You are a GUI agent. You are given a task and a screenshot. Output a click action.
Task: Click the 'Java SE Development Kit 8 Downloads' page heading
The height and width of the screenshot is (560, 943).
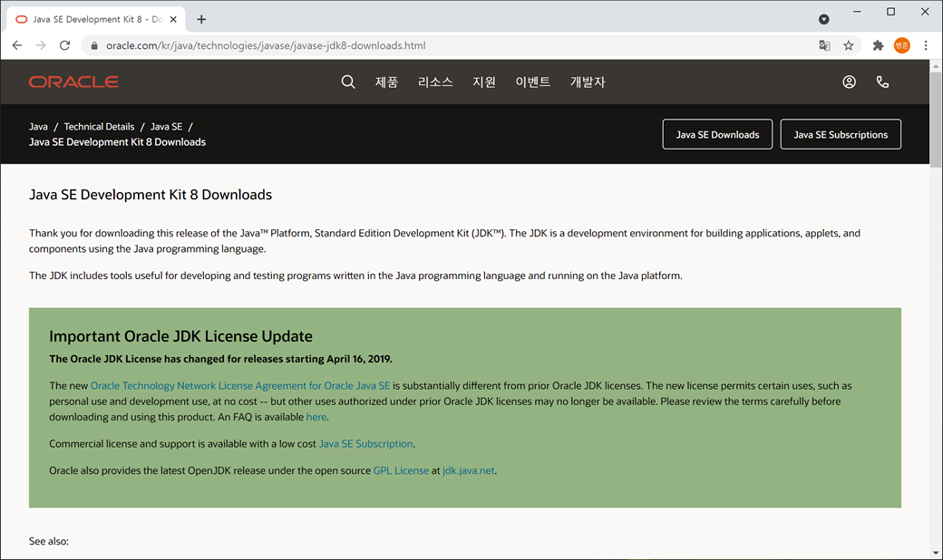pyautogui.click(x=151, y=195)
